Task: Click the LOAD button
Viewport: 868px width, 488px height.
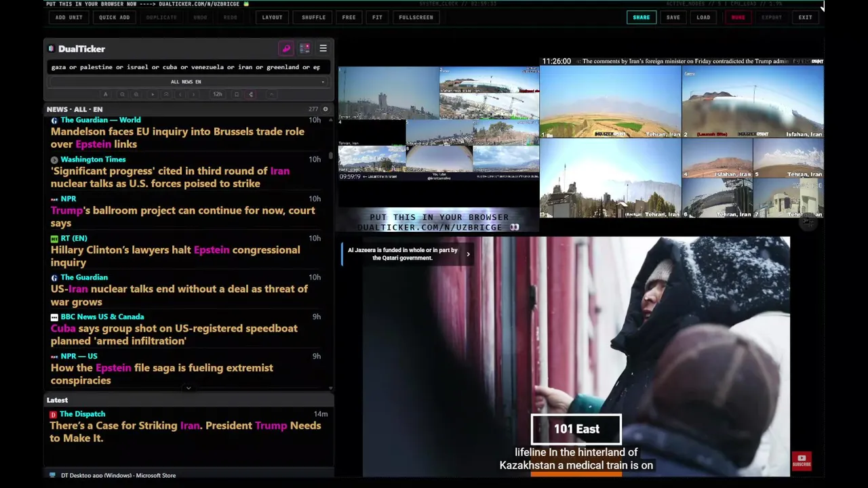Action: 704,18
